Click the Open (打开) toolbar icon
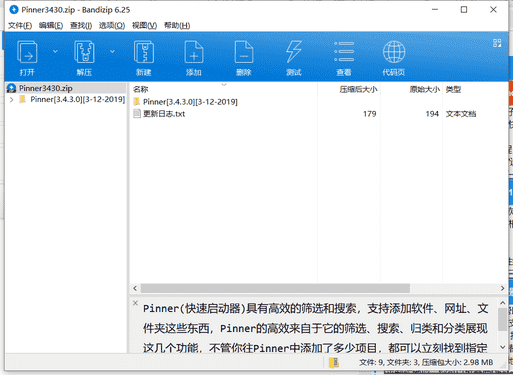This screenshot has height=375, width=513. 27,52
